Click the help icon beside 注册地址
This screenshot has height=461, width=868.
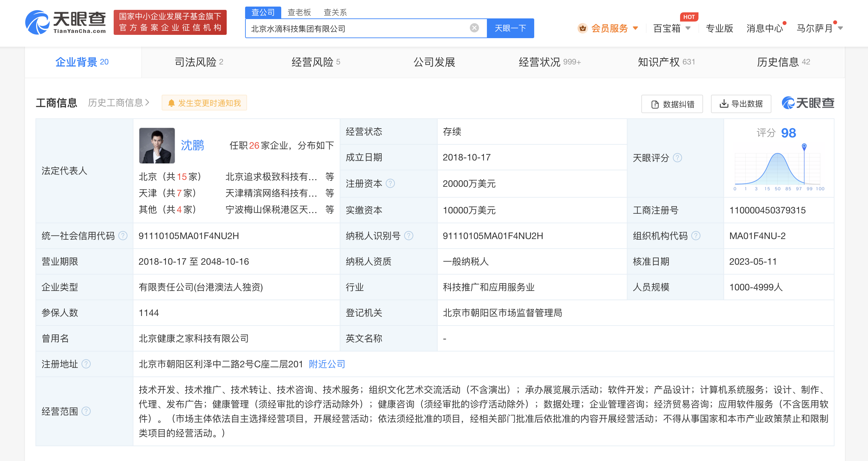(86, 364)
